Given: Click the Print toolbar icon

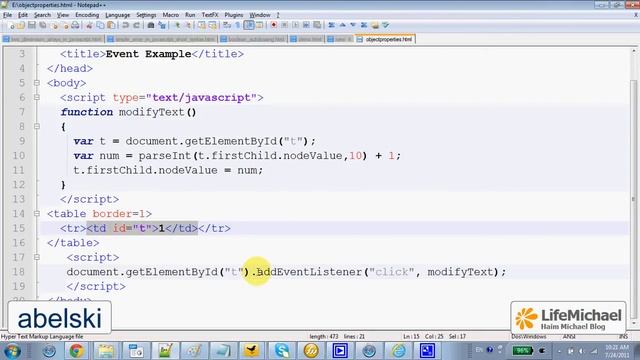Looking at the screenshot, I should pos(75,25).
